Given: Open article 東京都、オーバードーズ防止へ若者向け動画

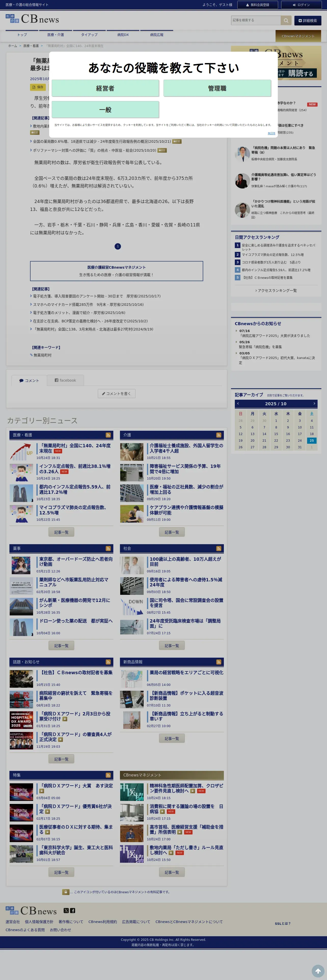Looking at the screenshot, I should coord(76,561).
